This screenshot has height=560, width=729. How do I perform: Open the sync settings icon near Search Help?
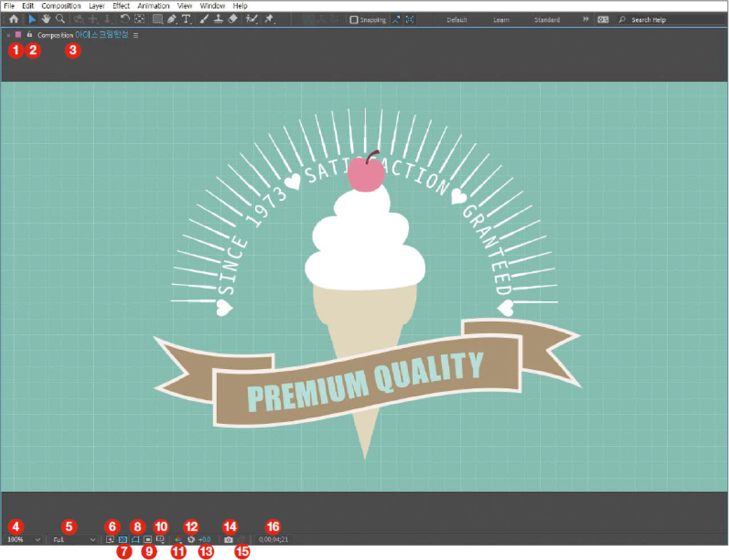[603, 20]
